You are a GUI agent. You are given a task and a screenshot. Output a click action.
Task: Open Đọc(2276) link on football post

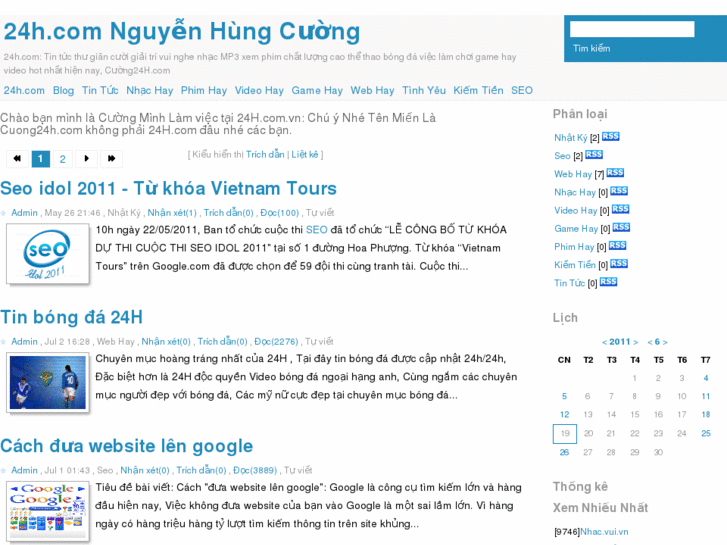(x=276, y=342)
